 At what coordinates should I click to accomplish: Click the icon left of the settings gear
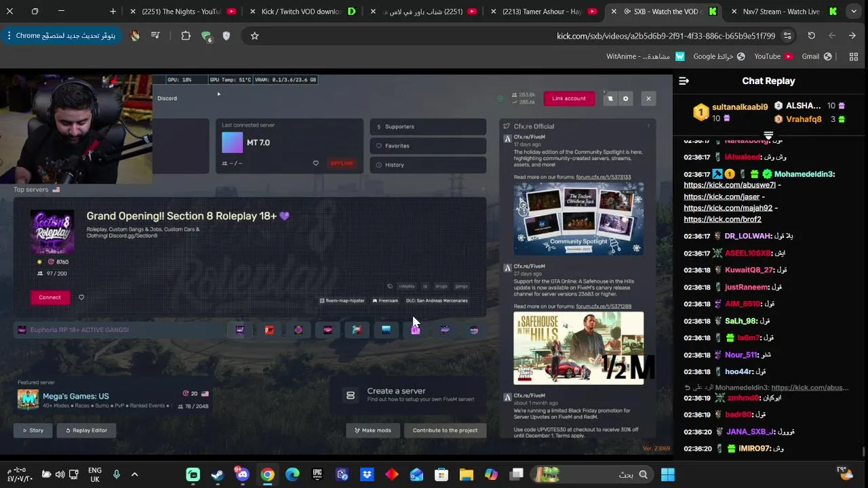click(x=610, y=99)
